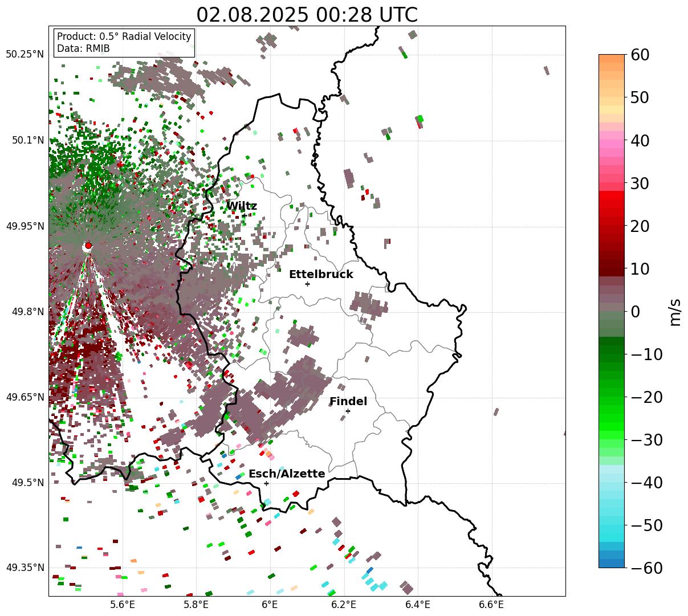The width and height of the screenshot is (688, 616).
Task: Select the Wiltz city label
Action: 242,206
